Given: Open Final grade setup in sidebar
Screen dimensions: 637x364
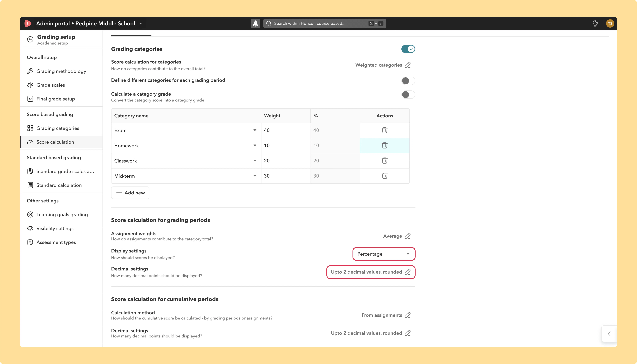Looking at the screenshot, I should (61, 99).
